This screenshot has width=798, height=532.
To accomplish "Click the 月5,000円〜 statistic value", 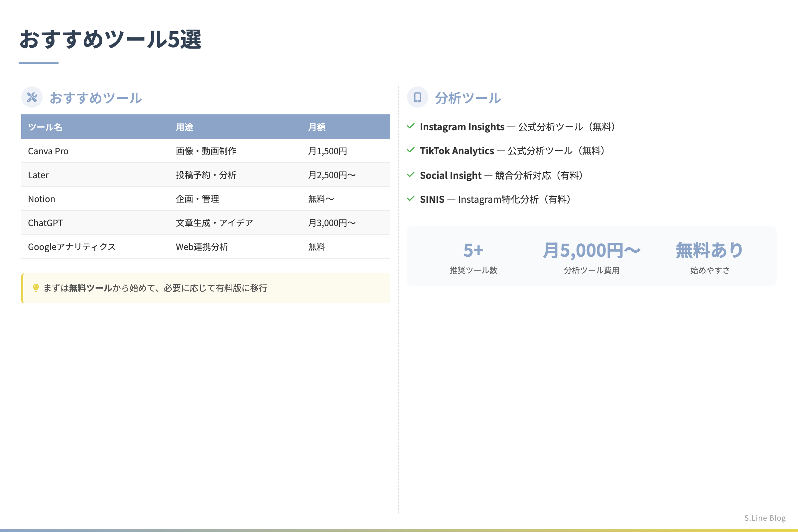I will [x=592, y=250].
